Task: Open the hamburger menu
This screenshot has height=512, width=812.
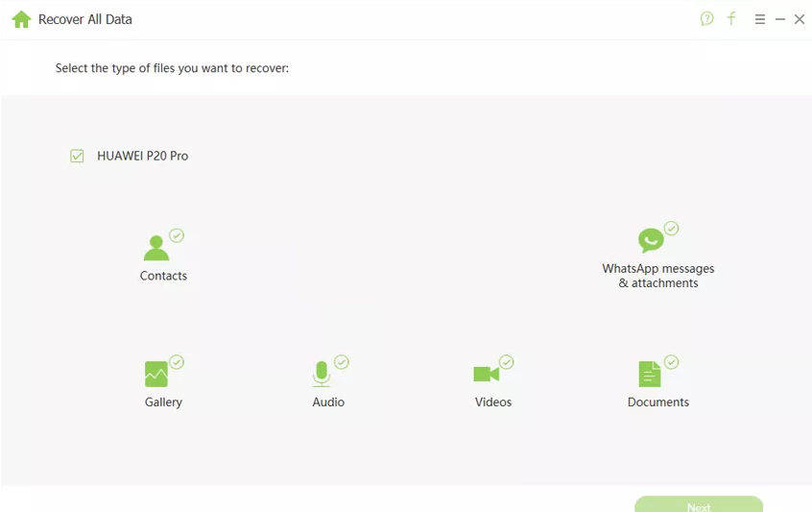Action: [760, 19]
